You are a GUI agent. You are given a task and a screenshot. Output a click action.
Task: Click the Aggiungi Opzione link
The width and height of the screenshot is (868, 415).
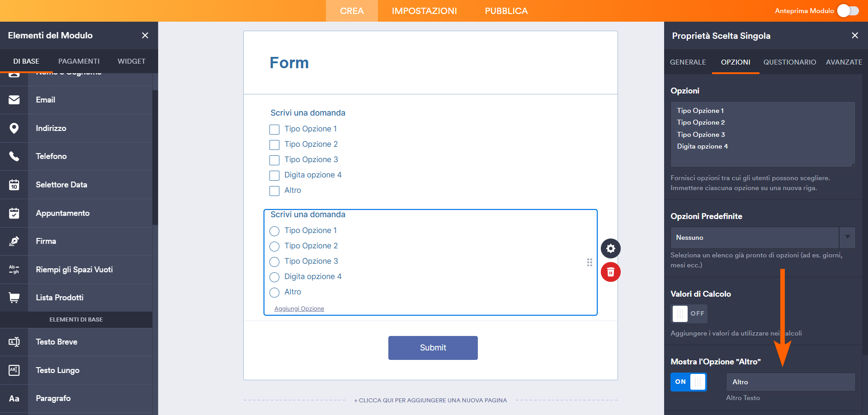coord(299,308)
